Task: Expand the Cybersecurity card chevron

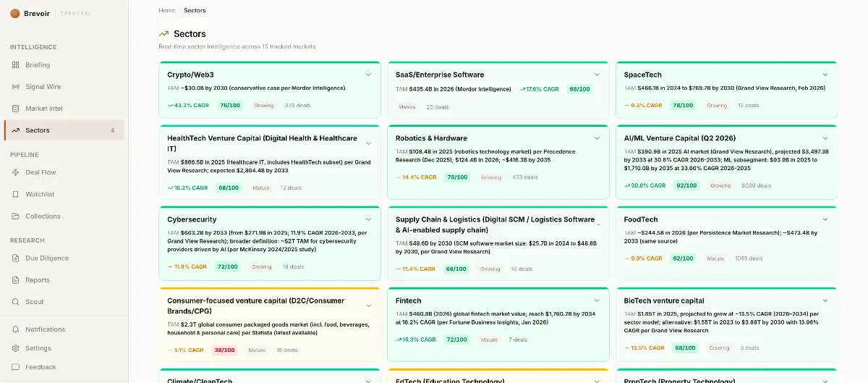Action: [x=368, y=219]
